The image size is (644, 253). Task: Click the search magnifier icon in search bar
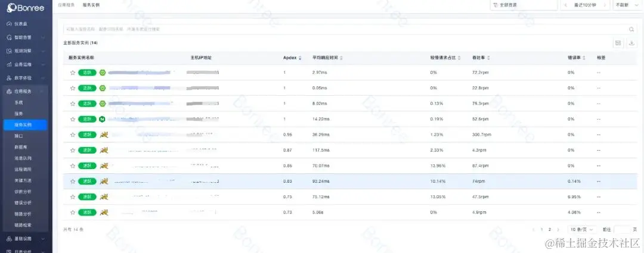[x=631, y=30]
